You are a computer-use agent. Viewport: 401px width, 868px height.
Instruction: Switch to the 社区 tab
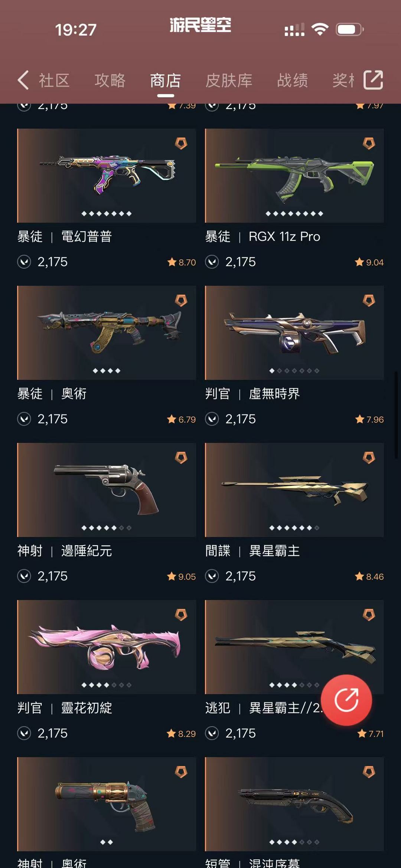(x=54, y=81)
